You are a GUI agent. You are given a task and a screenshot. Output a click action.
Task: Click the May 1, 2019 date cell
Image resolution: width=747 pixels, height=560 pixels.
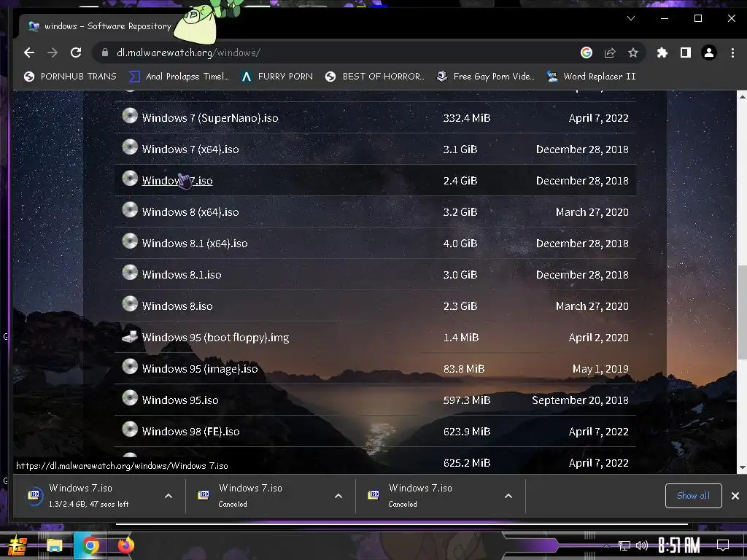600,369
